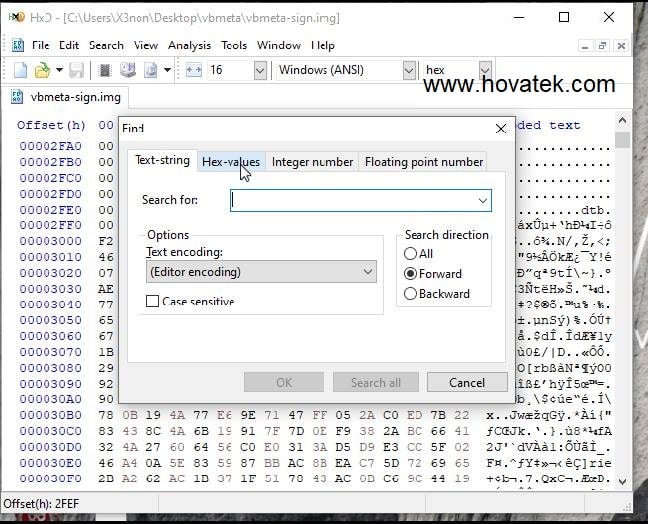Screen dimensions: 648x524
Task: Click the HxD application icon in title bar
Action: point(17,17)
